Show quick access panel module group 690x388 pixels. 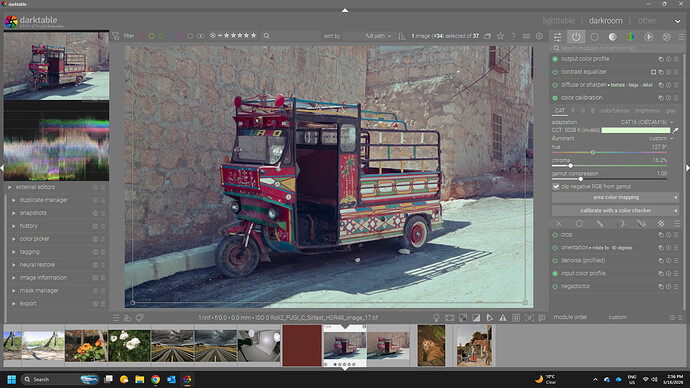(558, 37)
